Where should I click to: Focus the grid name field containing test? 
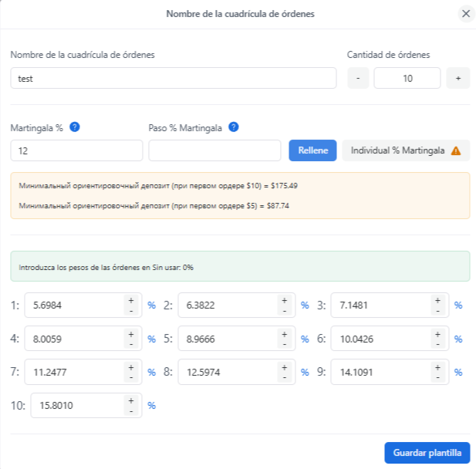pos(174,79)
